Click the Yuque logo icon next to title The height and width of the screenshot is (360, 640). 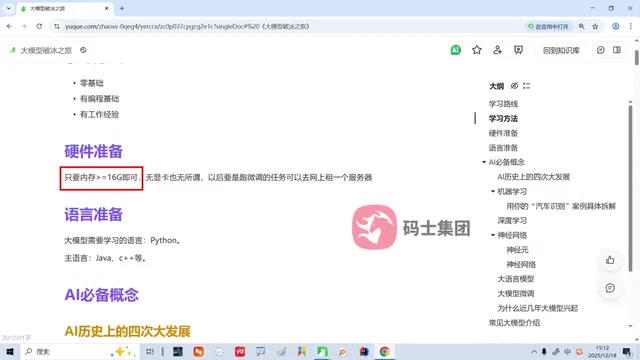[x=13, y=50]
